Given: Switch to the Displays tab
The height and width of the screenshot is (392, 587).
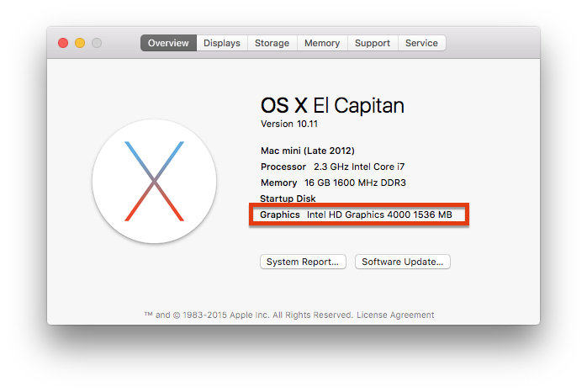Looking at the screenshot, I should coord(222,43).
